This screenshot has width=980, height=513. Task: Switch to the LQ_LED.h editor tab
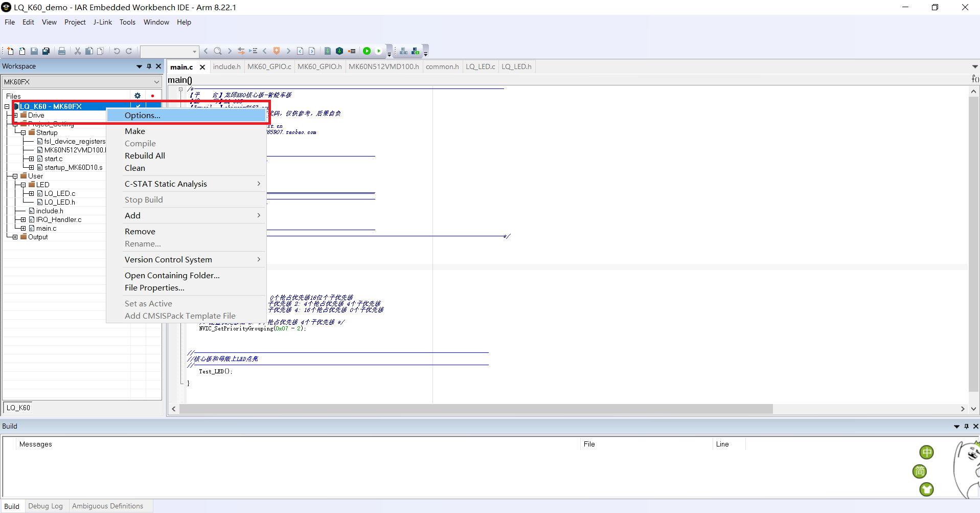[x=516, y=66]
